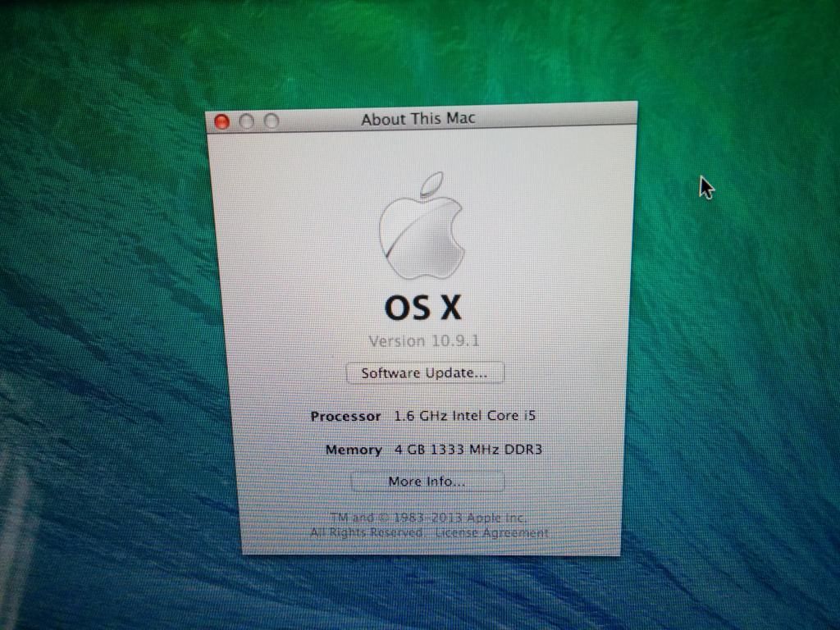Close the About This Mac window
The width and height of the screenshot is (840, 630).
coord(221,122)
